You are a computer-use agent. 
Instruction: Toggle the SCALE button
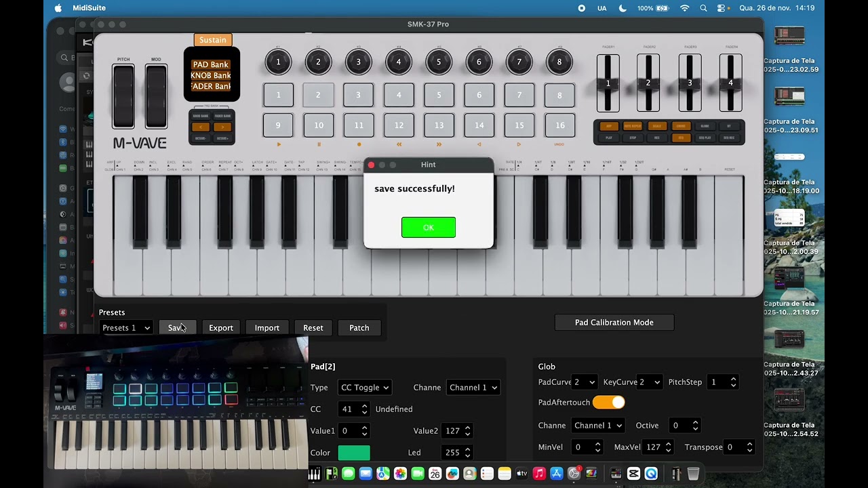tap(657, 126)
